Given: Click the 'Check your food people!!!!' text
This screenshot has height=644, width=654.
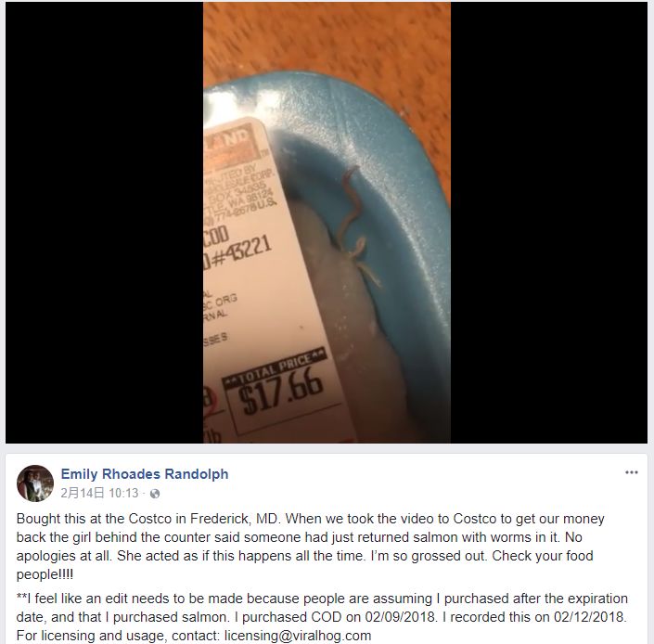Looking at the screenshot, I should (x=304, y=565).
